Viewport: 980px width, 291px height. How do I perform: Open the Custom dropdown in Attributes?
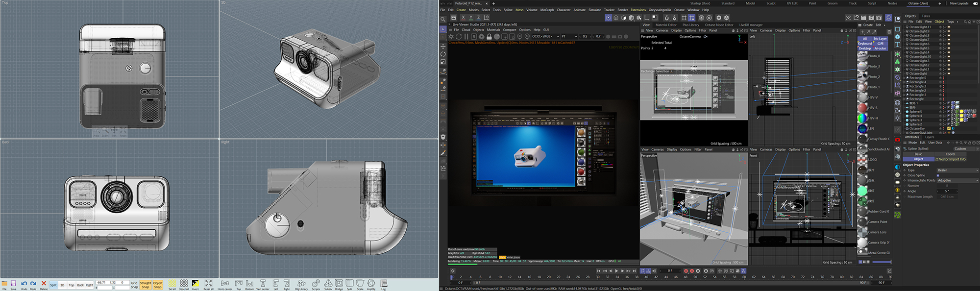click(965, 148)
